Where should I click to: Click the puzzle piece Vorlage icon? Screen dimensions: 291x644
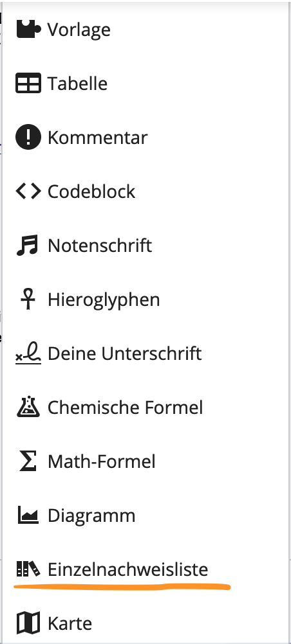pos(28,29)
